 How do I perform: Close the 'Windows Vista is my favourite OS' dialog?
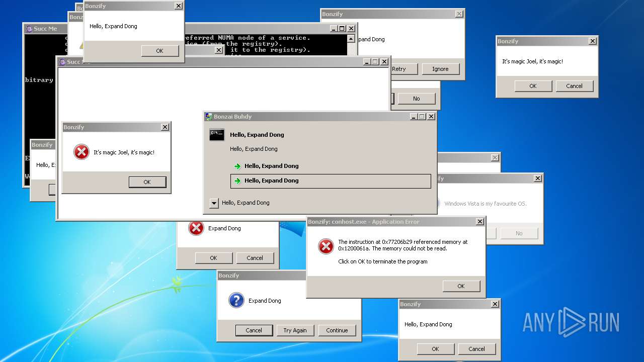click(538, 178)
